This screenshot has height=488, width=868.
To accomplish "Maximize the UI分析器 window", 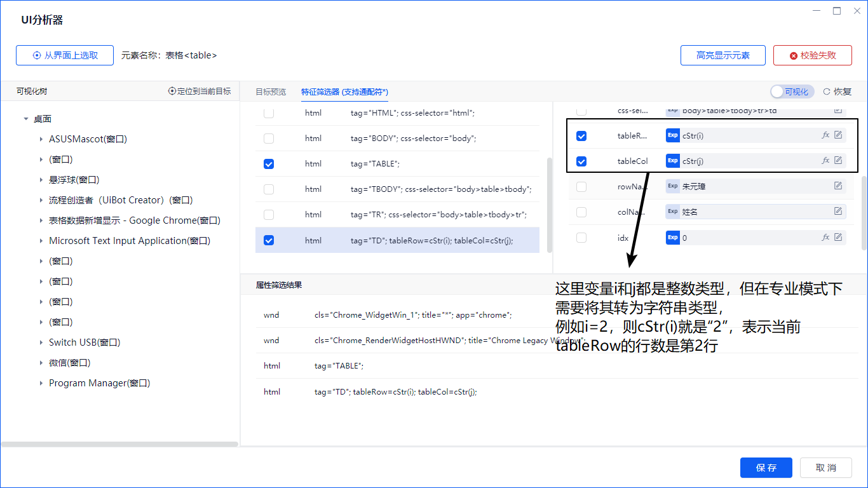I will click(x=837, y=11).
